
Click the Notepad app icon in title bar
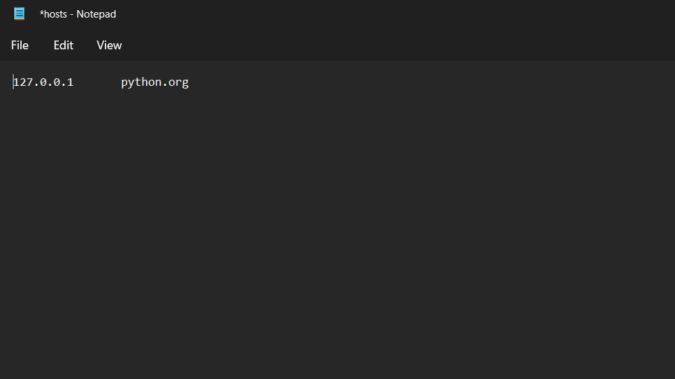[x=19, y=14]
